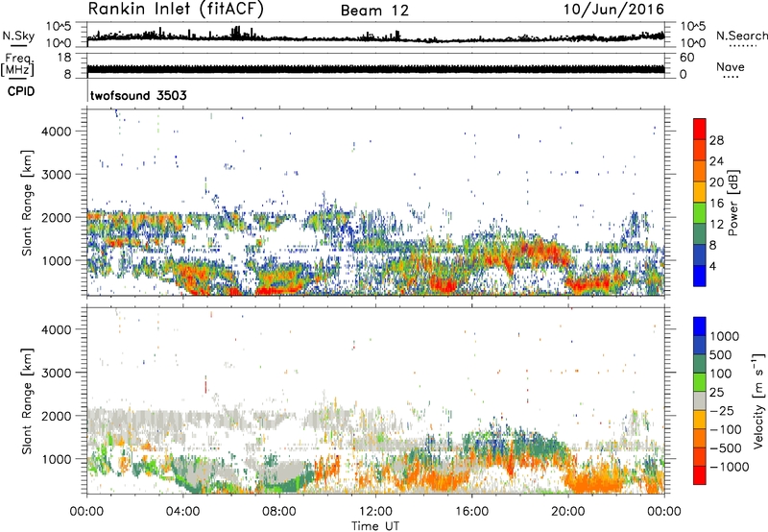Select the "-100" label on velocity colorbar
This screenshot has width=768, height=532.
point(726,429)
